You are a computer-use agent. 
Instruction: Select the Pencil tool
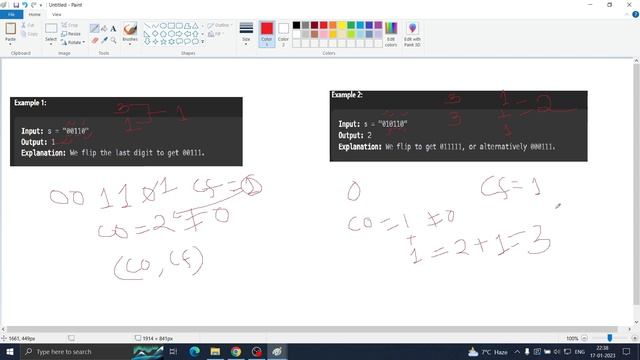pos(94,29)
